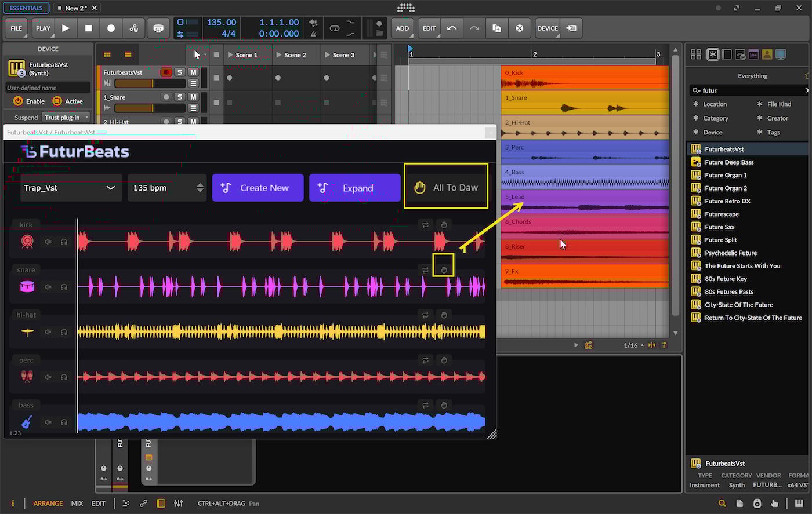The image size is (812, 514).
Task: Click the Create New button
Action: pos(258,188)
